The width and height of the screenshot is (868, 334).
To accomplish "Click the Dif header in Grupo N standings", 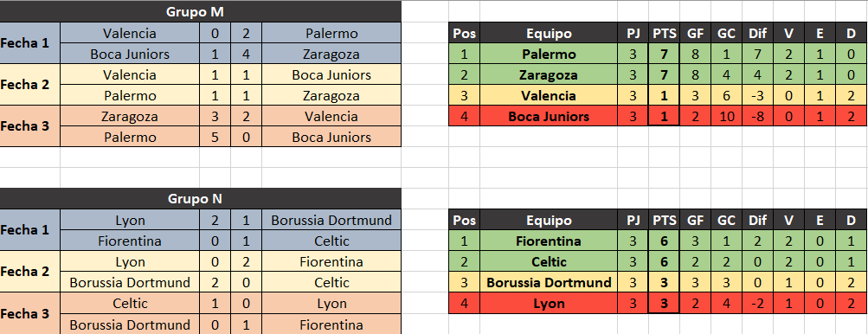I will 757,221.
